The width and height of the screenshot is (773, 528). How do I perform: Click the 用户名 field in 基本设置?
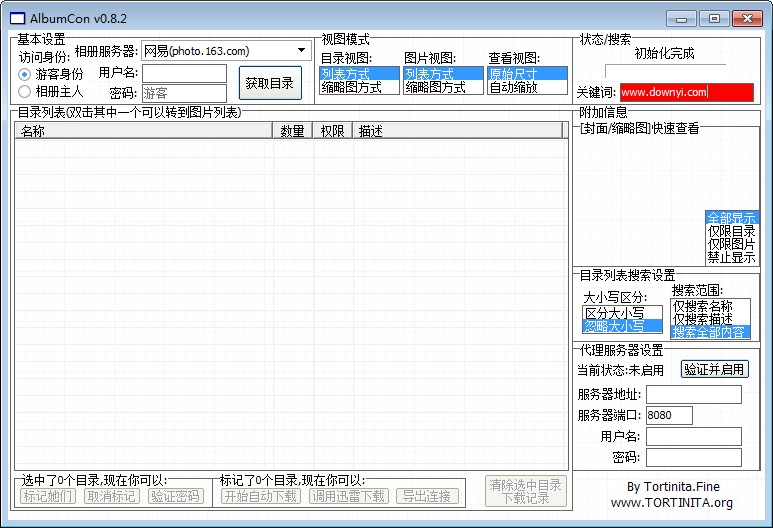(x=184, y=73)
